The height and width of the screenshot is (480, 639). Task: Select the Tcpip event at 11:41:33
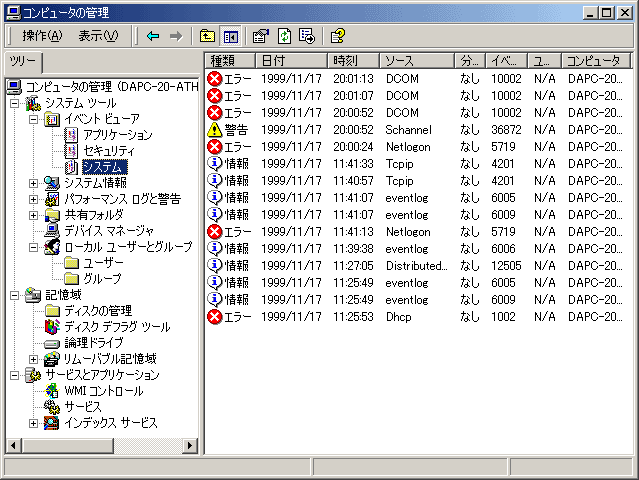coord(418,164)
